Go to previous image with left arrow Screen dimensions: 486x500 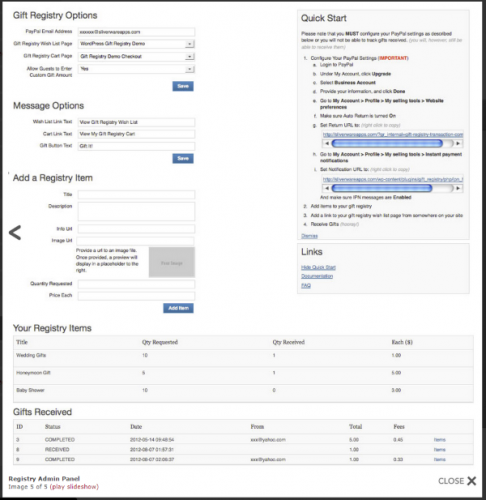tap(15, 233)
